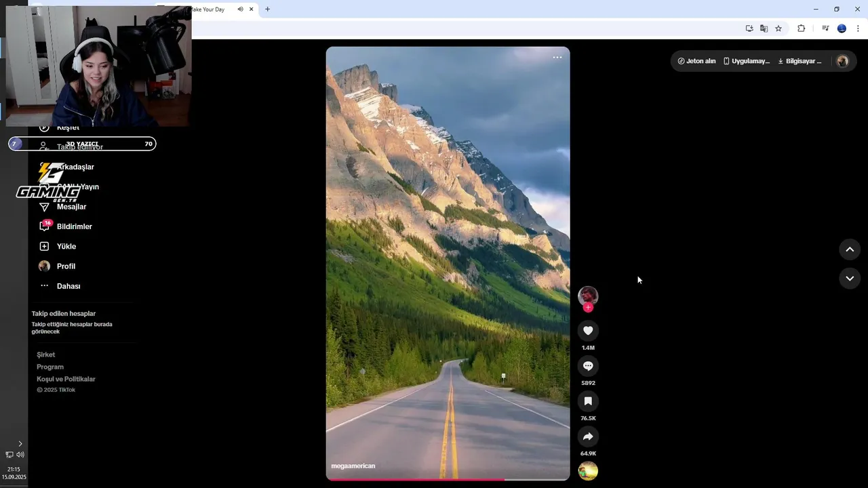Open the creator's avatar beside the video
Image resolution: width=868 pixels, height=488 pixels.
click(x=588, y=296)
